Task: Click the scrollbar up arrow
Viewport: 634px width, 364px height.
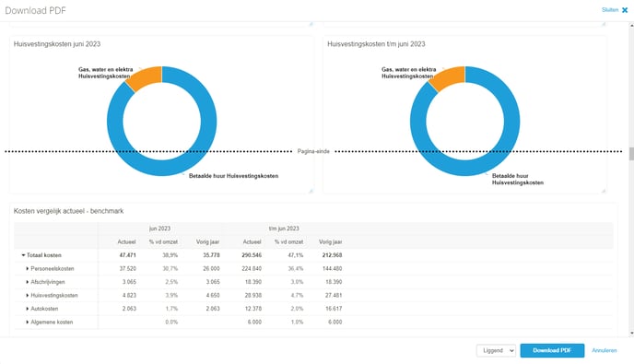Action: pos(631,26)
